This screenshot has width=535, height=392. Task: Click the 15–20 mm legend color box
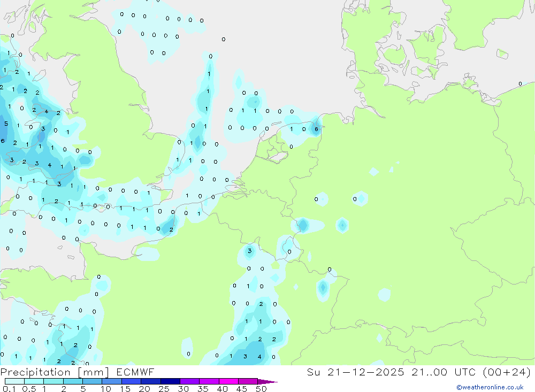[131, 381]
